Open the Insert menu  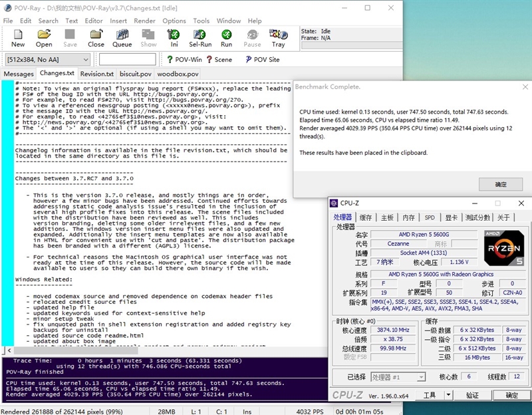point(118,21)
